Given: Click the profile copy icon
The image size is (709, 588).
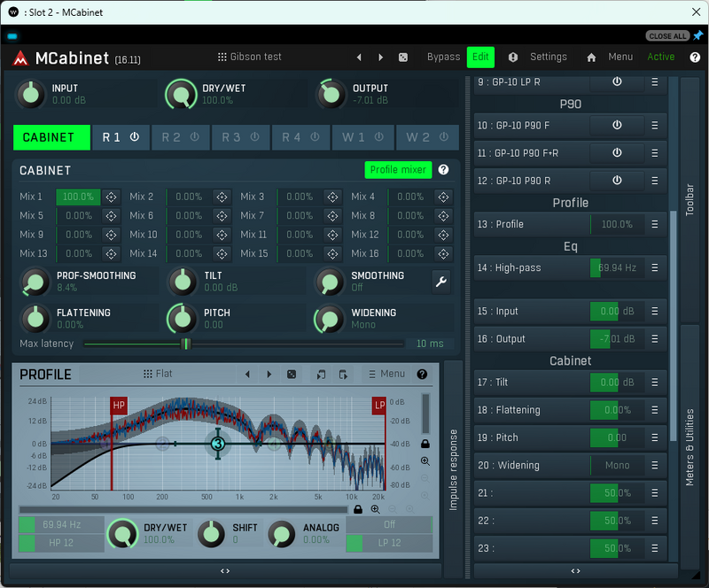Looking at the screenshot, I should 321,375.
